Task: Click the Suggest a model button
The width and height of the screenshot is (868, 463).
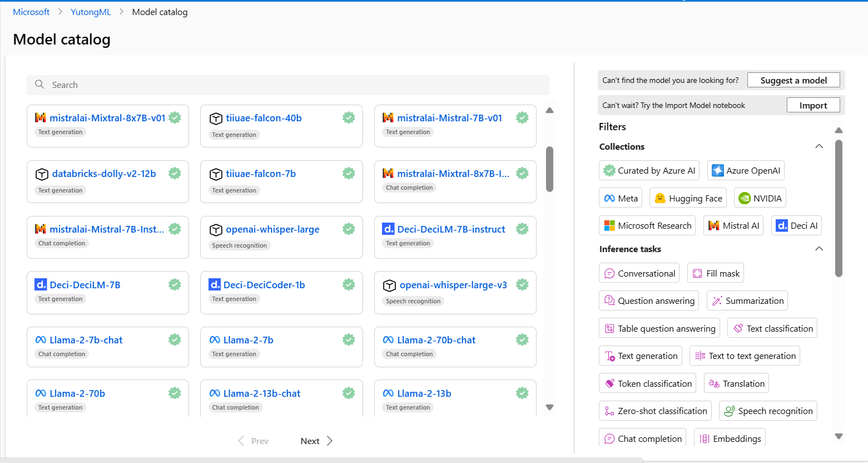Action: 793,80
